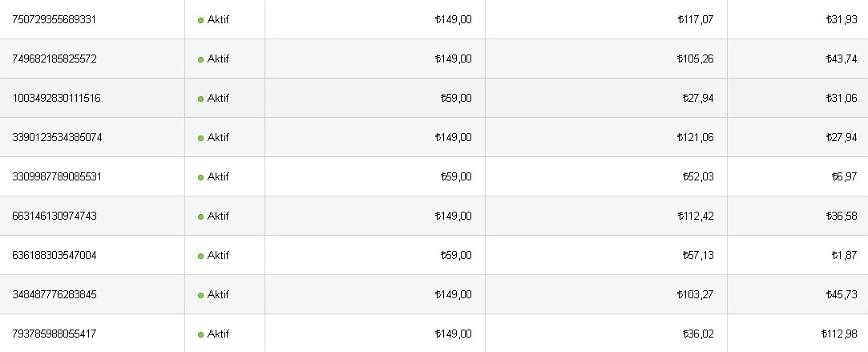This screenshot has height=352, width=868.
Task: Click status dot beside 1003492830111516
Action: click(x=200, y=99)
